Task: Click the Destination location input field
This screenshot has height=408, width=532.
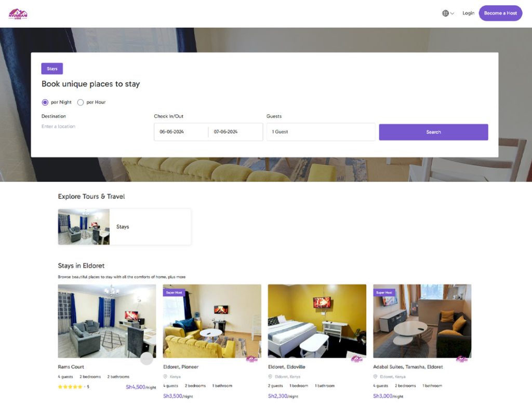Action: click(x=94, y=127)
